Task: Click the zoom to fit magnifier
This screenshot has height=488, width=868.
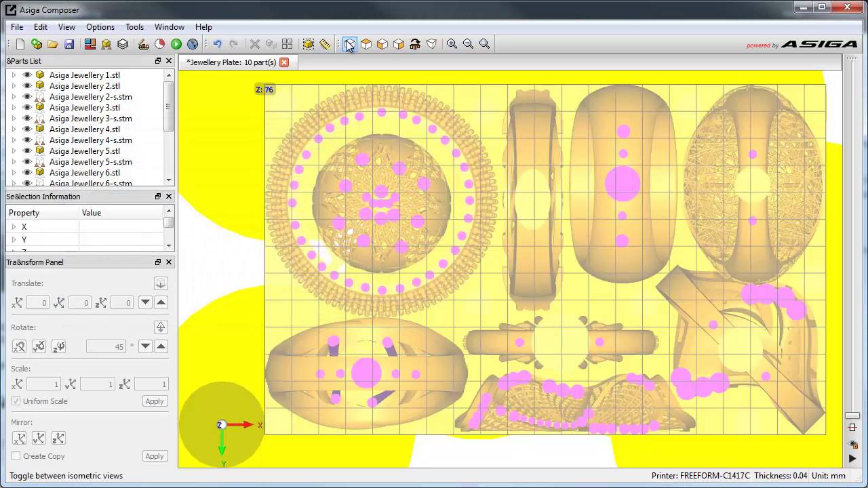Action: (484, 44)
